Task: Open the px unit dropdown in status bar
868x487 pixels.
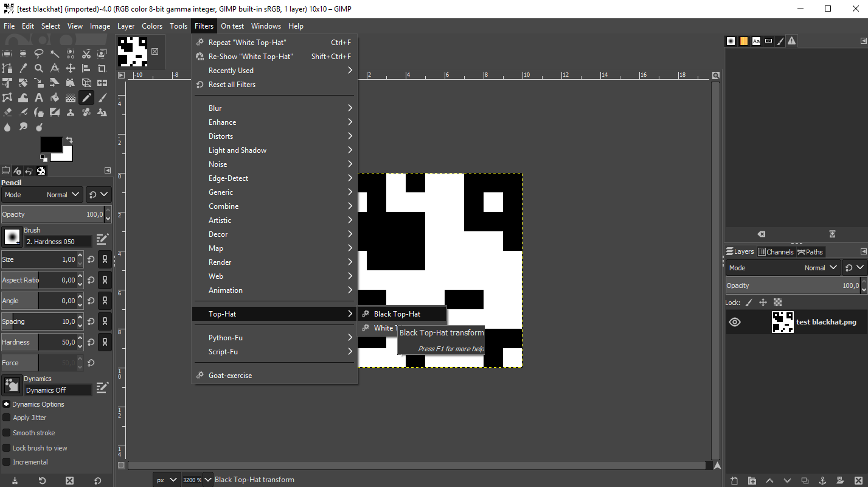Action: coord(167,480)
